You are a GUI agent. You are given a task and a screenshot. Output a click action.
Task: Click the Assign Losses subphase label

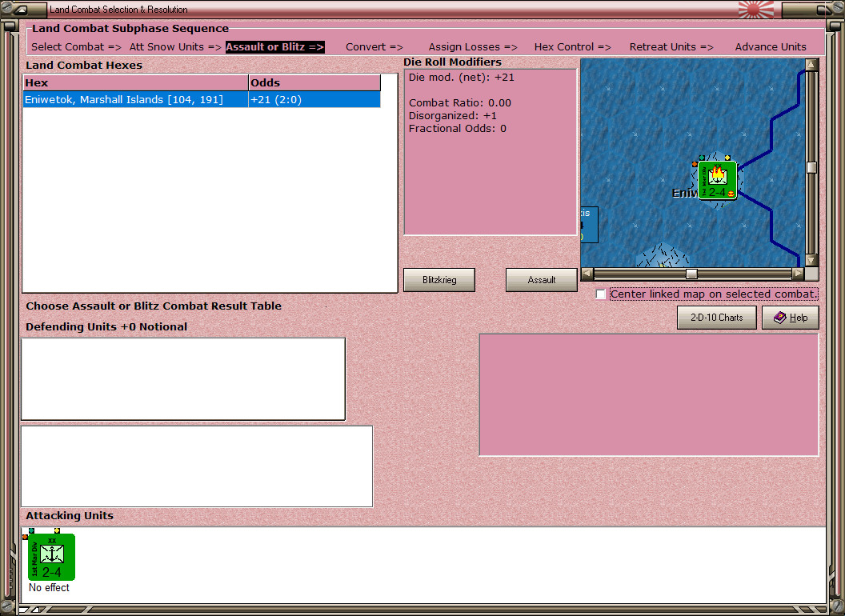473,47
